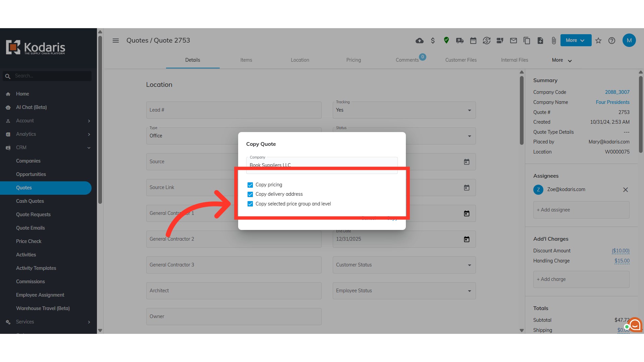
Task: Open the Four Presidents company link
Action: click(x=612, y=102)
